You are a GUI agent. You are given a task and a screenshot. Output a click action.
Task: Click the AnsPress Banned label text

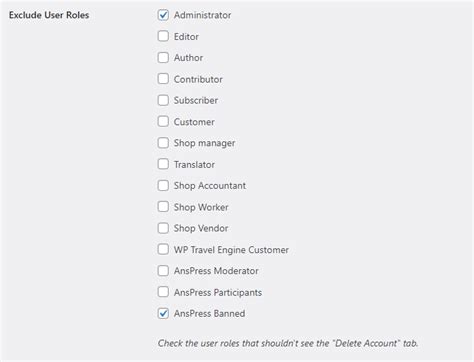click(x=209, y=314)
